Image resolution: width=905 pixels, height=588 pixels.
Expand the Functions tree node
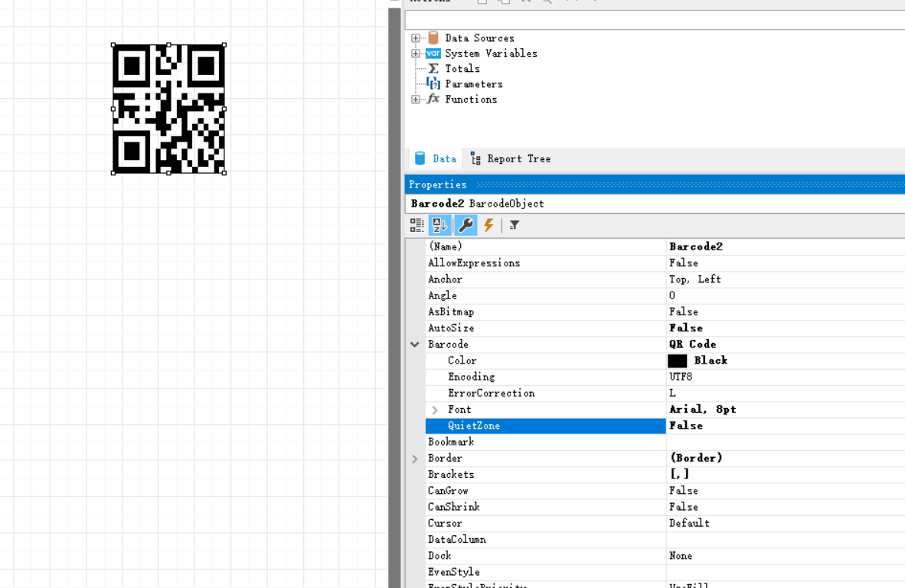(416, 100)
